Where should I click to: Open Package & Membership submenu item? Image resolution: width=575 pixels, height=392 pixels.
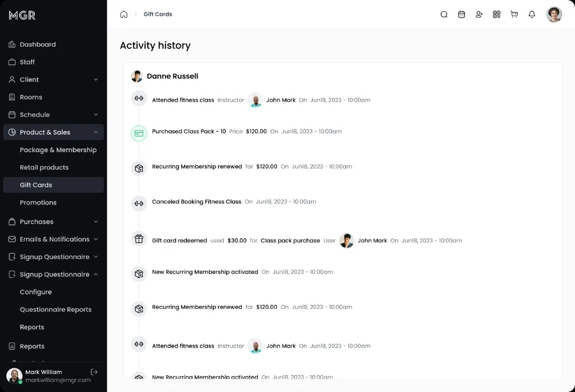pos(58,150)
